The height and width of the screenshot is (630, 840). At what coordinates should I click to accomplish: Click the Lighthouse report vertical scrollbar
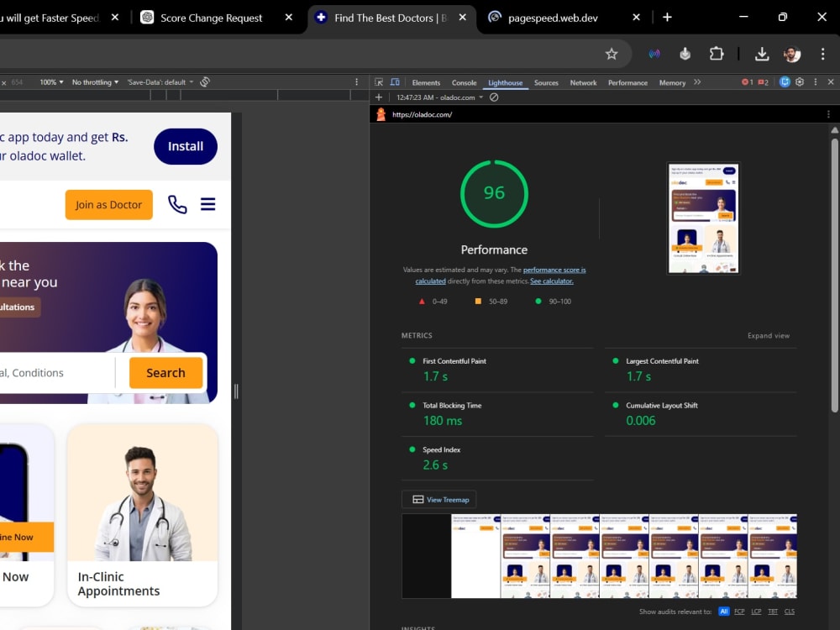834,276
